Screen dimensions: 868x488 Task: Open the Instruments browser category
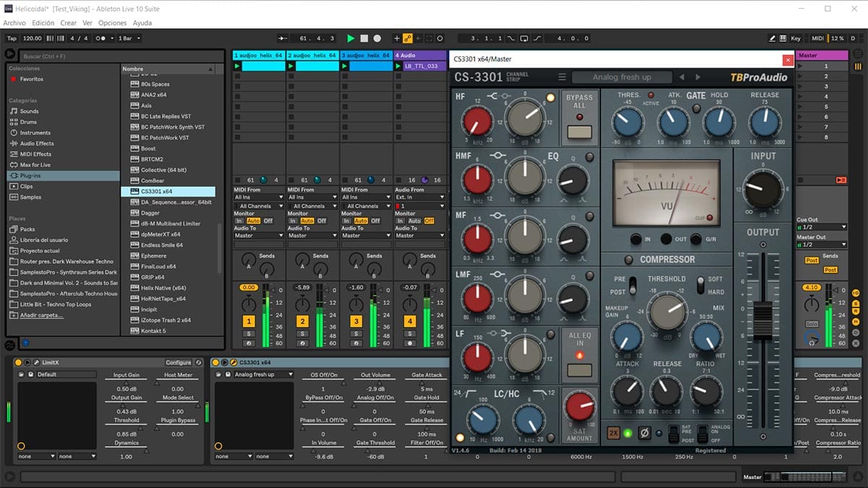point(35,133)
